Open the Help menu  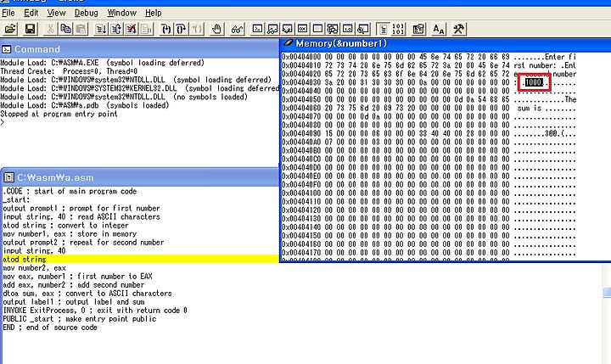(153, 13)
